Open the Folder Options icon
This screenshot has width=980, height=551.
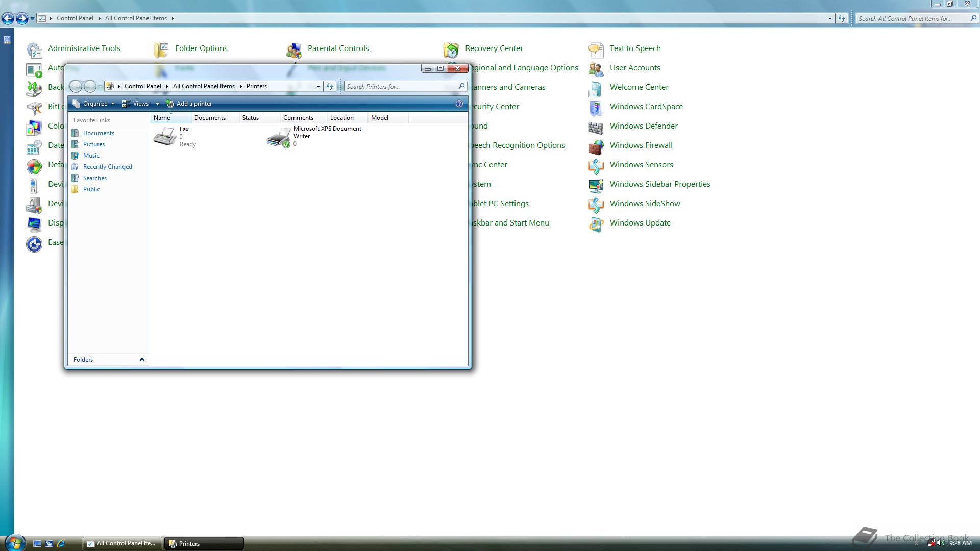click(x=161, y=49)
